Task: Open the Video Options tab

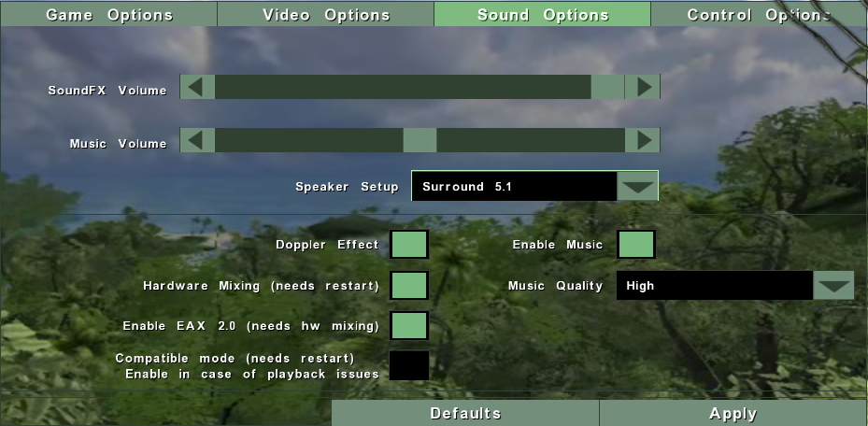Action: coord(325,14)
